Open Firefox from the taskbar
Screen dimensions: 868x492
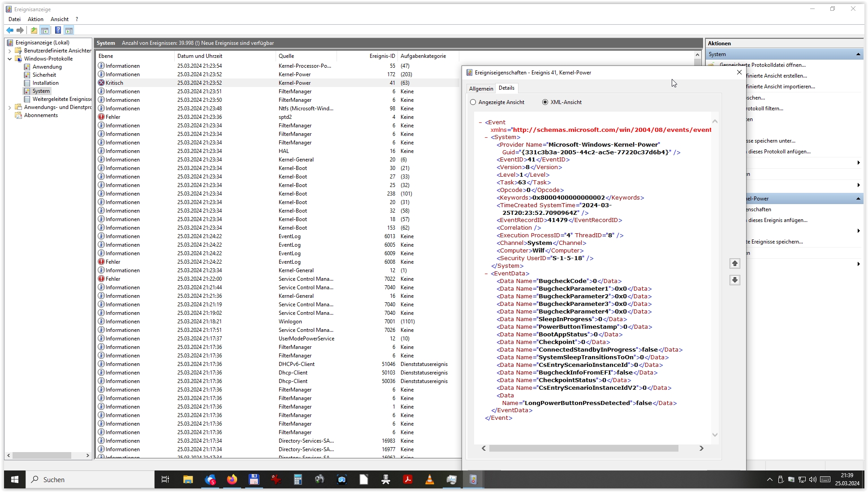point(232,479)
